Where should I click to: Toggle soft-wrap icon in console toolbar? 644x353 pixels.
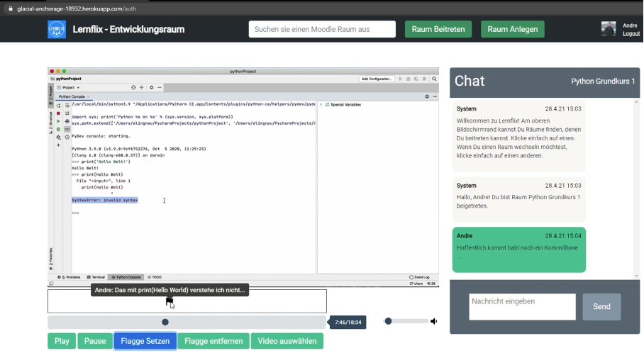pyautogui.click(x=67, y=106)
